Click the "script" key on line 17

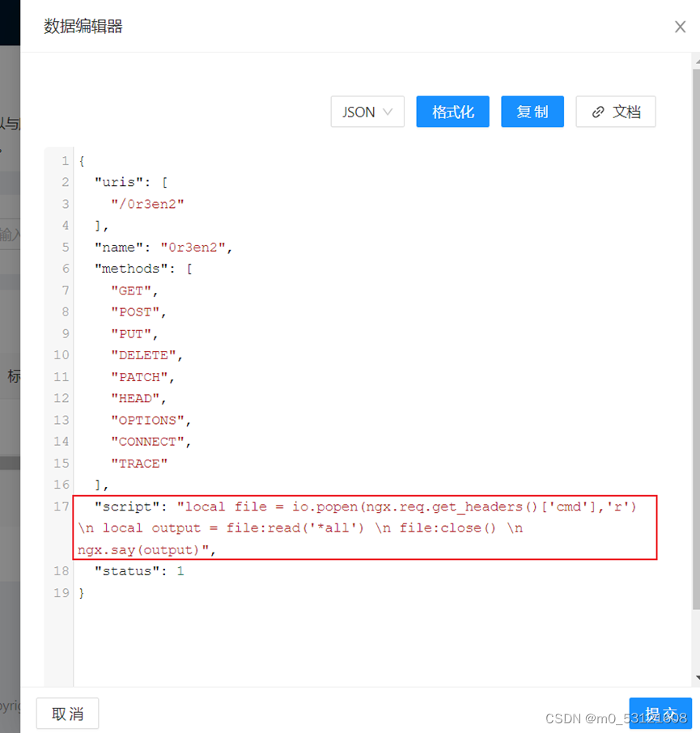coord(127,506)
